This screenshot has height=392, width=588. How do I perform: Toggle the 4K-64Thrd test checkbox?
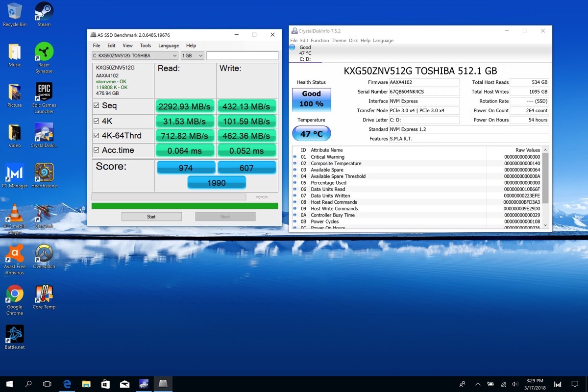(x=97, y=135)
